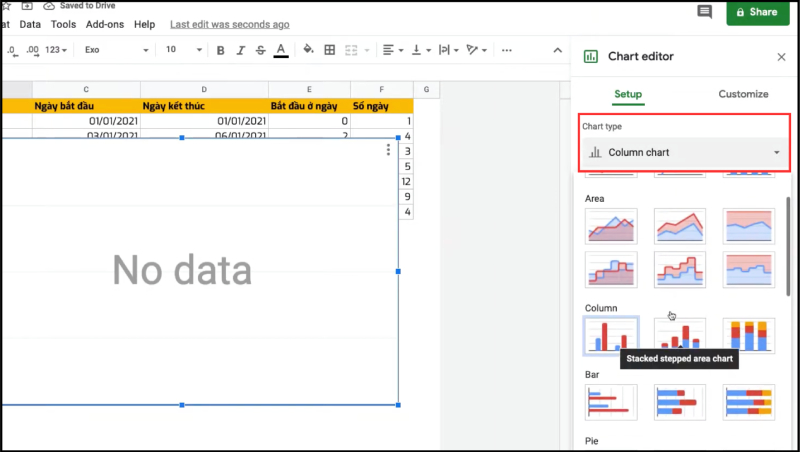Screen dimensions: 800x452
Task: Click the 'Số ngày' header cell
Action: click(382, 106)
